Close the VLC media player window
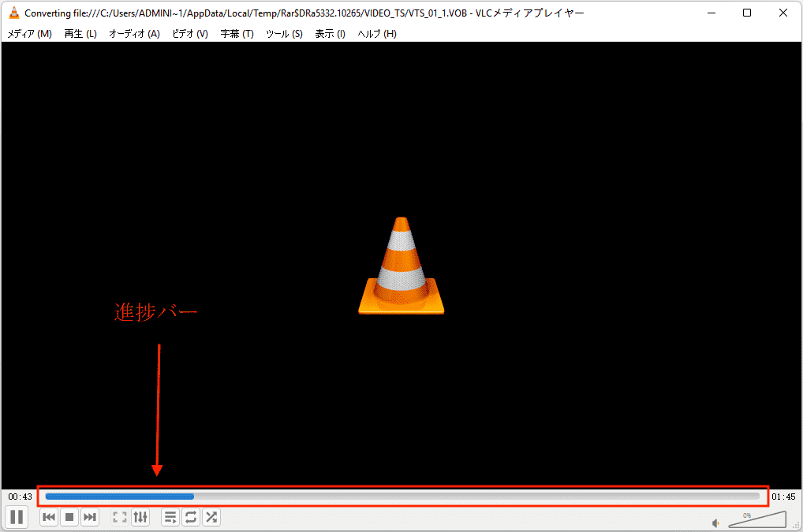The width and height of the screenshot is (803, 532). pos(783,13)
